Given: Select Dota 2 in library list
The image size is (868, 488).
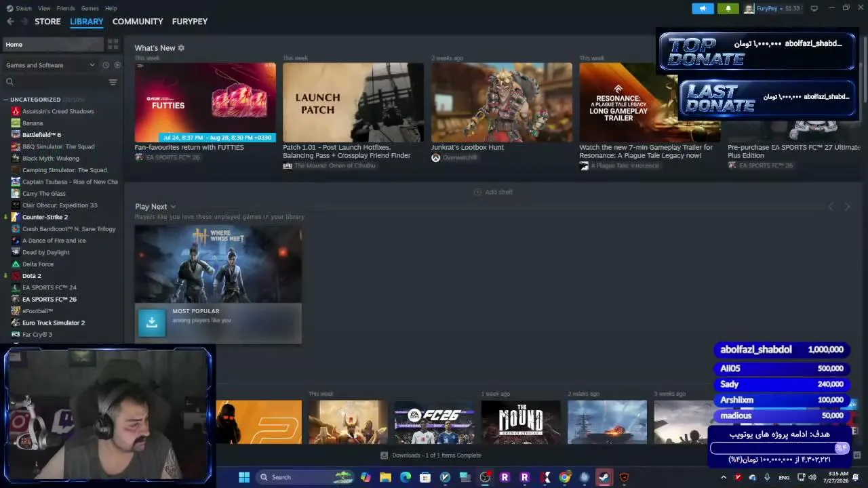Looking at the screenshot, I should pyautogui.click(x=32, y=276).
